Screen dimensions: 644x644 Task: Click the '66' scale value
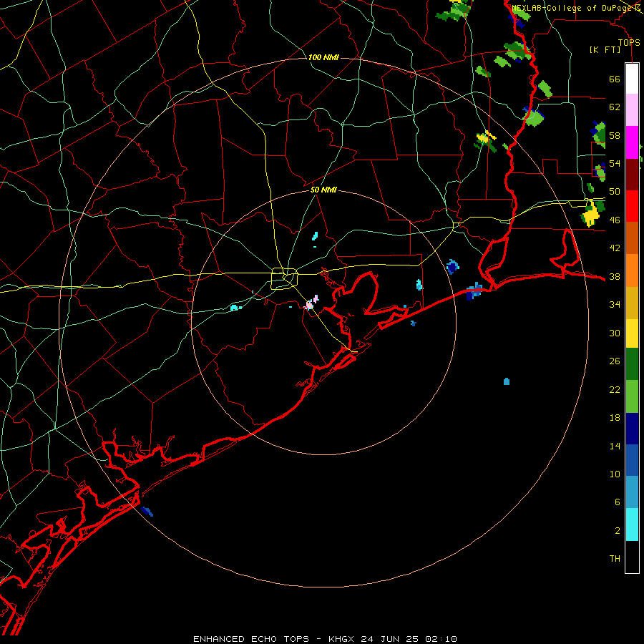[615, 79]
